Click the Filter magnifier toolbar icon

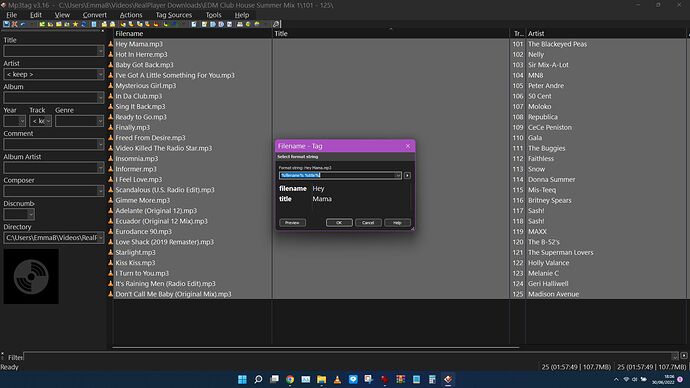pyautogui.click(x=276, y=24)
